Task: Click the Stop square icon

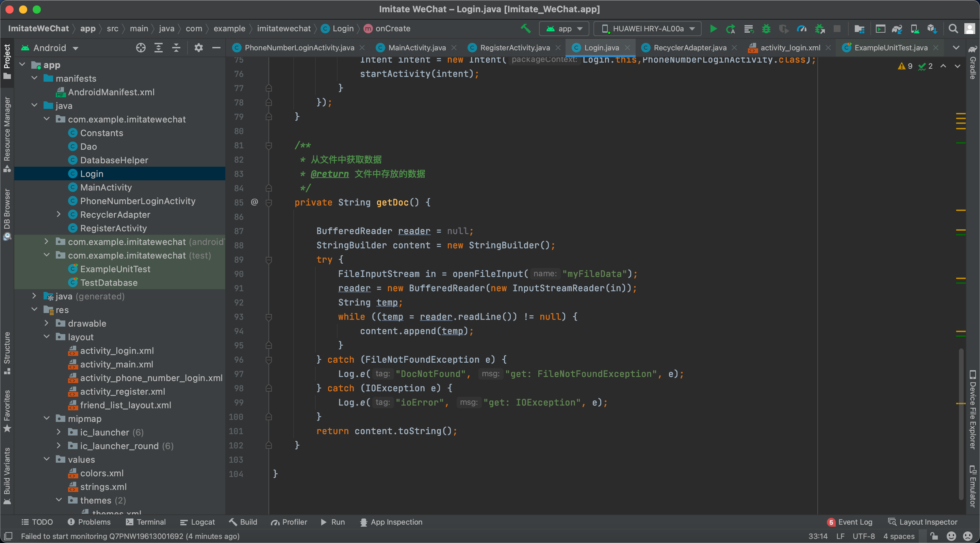Action: point(837,29)
